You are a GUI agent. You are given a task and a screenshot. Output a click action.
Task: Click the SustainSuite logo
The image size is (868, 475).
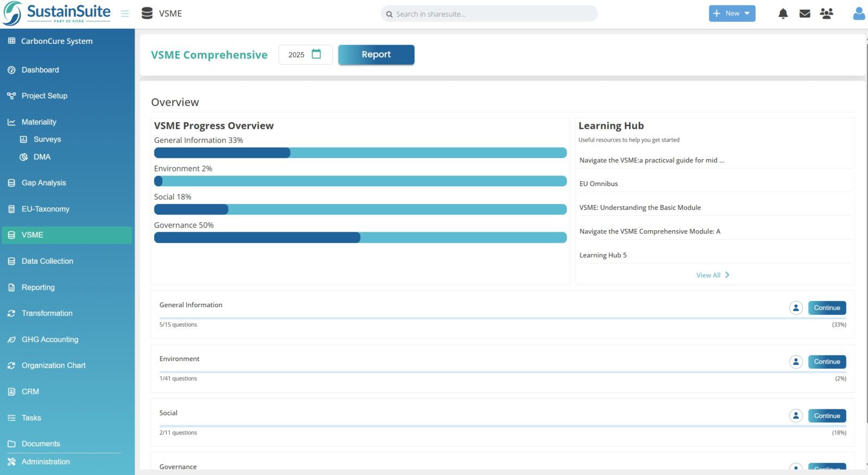[x=56, y=14]
